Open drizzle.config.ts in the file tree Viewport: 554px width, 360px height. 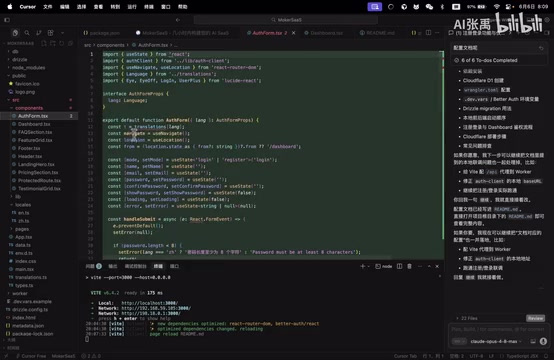(x=30, y=309)
